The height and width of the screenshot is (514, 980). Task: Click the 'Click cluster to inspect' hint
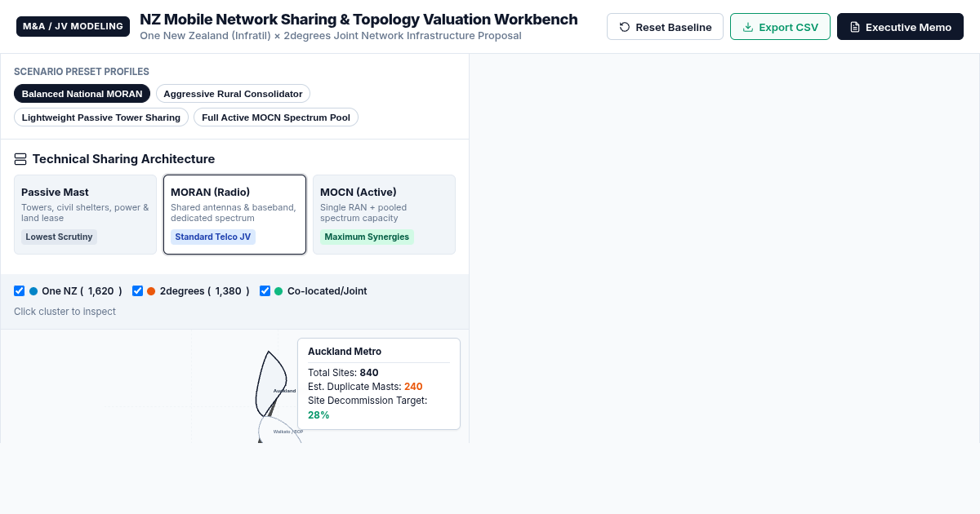65,312
